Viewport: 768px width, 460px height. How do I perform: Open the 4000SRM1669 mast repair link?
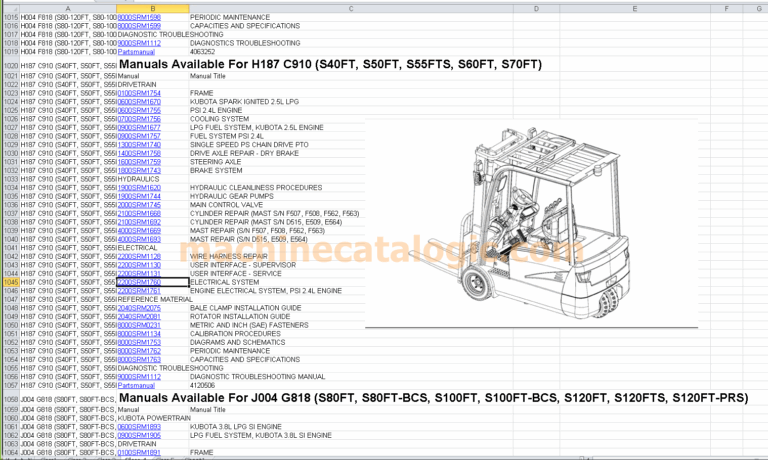pyautogui.click(x=139, y=231)
